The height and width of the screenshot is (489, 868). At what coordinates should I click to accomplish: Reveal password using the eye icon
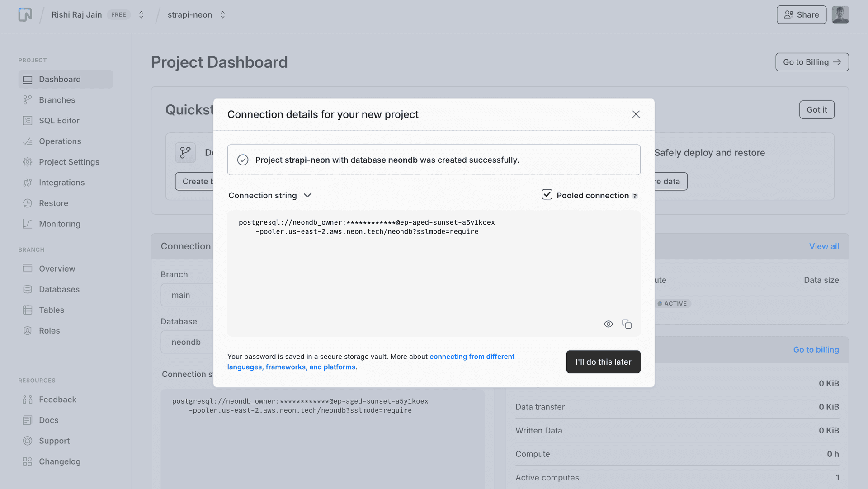609,324
